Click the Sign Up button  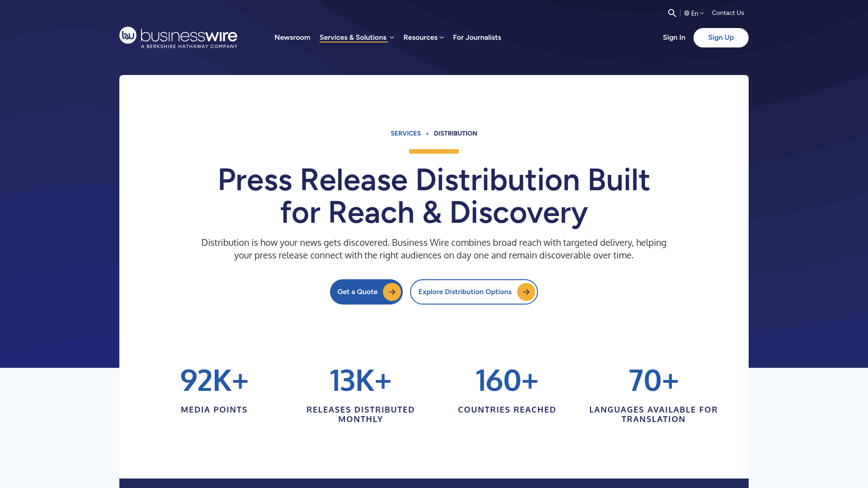[x=721, y=38]
